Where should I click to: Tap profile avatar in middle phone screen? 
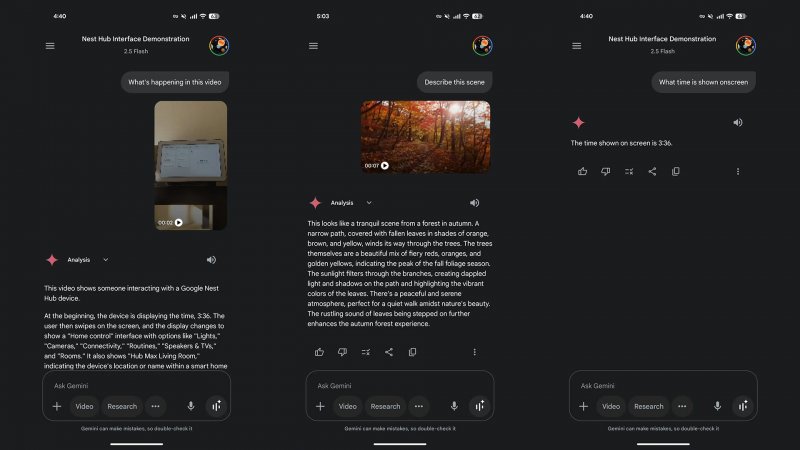pos(482,45)
